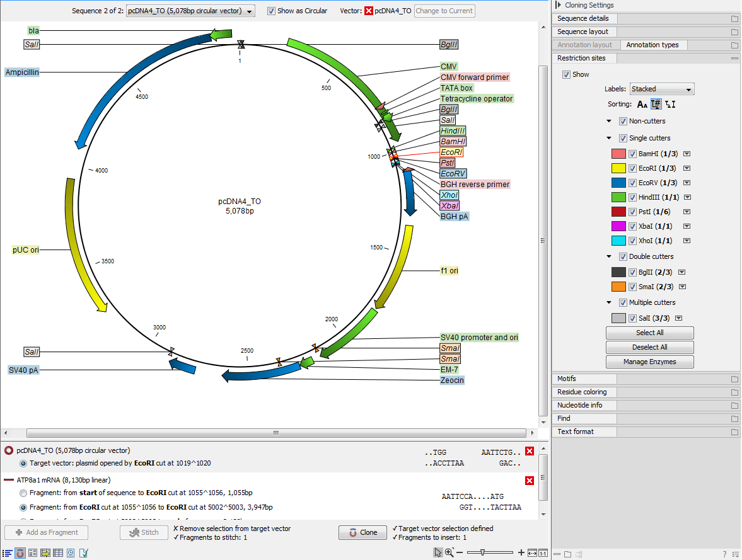The width and height of the screenshot is (742, 560).
Task: Select the start-to-EcoRI 1,055bp fragment radio button
Action: pyautogui.click(x=24, y=493)
